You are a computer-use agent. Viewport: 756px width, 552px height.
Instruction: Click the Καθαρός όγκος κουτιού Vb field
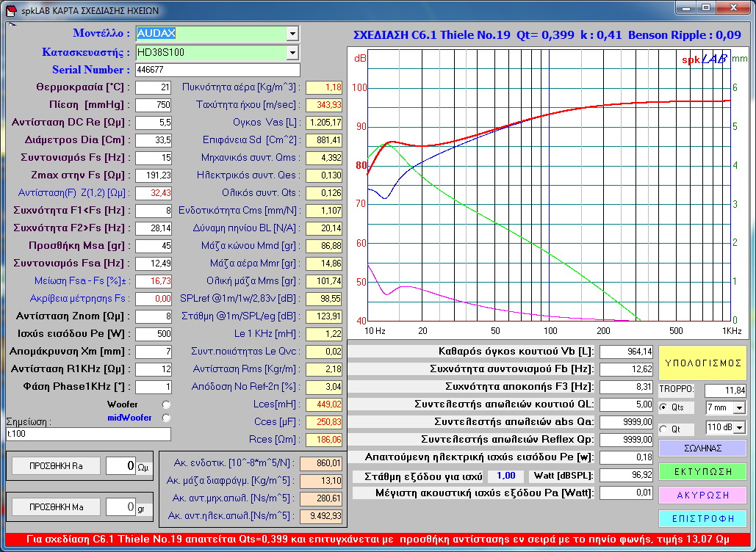pyautogui.click(x=626, y=352)
